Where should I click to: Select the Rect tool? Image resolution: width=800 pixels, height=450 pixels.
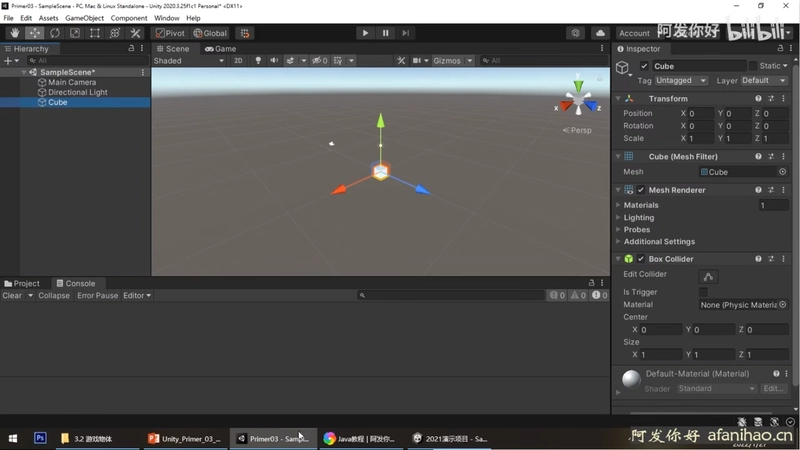click(x=95, y=33)
